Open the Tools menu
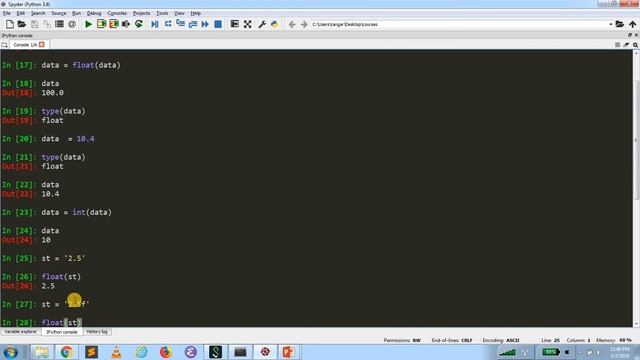 (162, 13)
